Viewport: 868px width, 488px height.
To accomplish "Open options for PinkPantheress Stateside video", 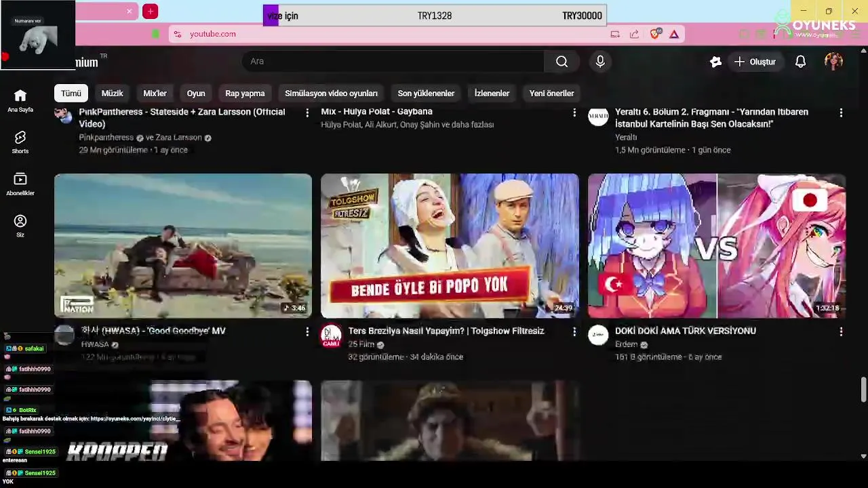I will (x=307, y=113).
